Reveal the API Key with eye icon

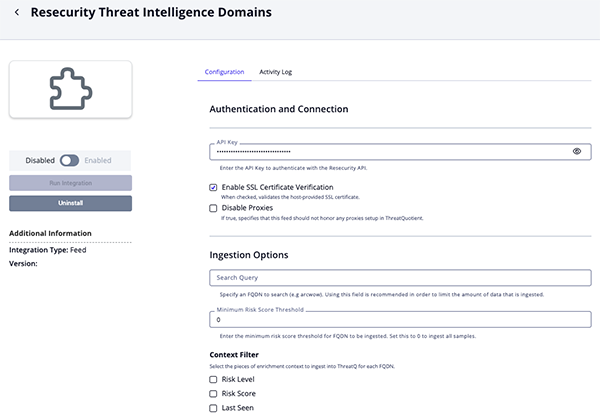577,152
